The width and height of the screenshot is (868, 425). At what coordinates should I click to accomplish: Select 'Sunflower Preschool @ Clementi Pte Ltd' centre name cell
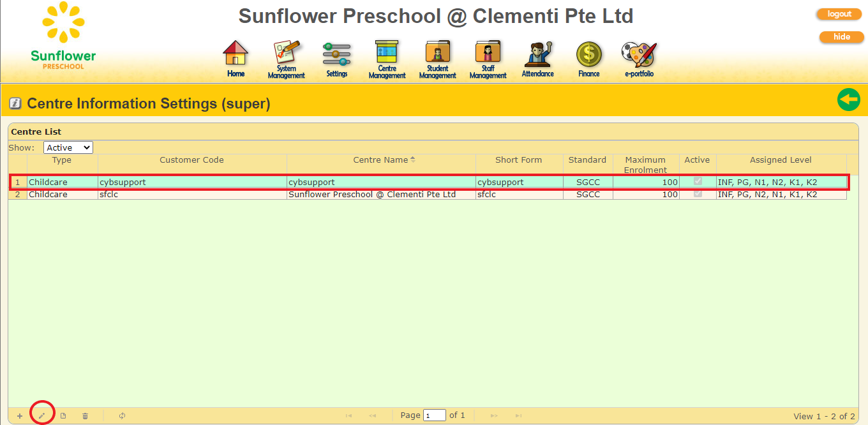(381, 194)
